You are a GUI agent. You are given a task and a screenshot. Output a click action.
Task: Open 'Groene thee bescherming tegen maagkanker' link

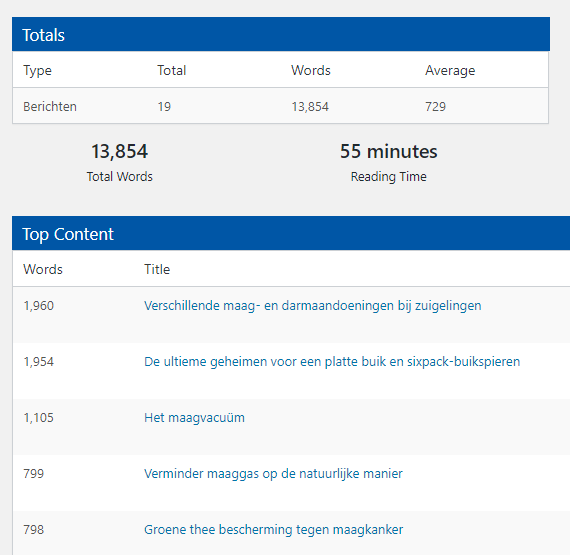point(273,530)
